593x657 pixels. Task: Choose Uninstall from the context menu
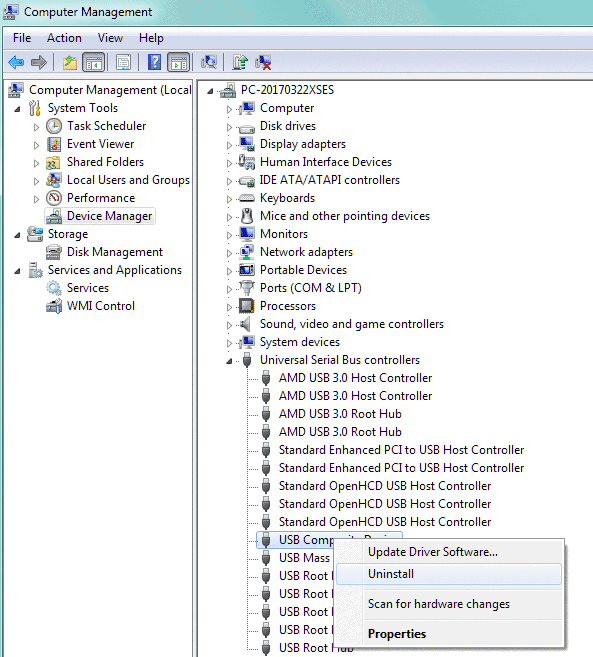click(x=448, y=574)
